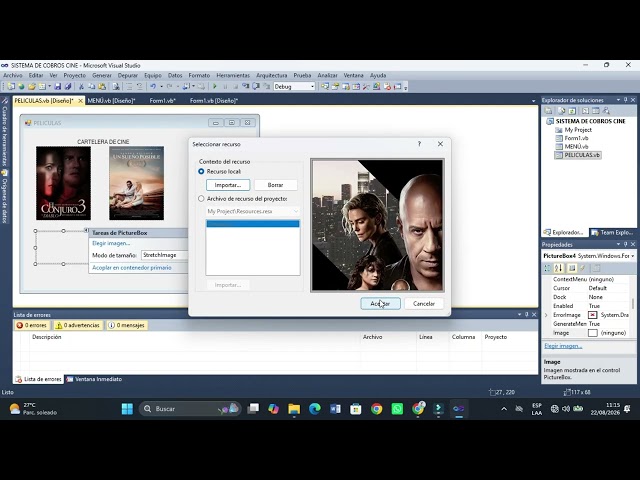Click Elegir imagen link in Tareas de PictureBox
This screenshot has width=640, height=480.
[111, 243]
